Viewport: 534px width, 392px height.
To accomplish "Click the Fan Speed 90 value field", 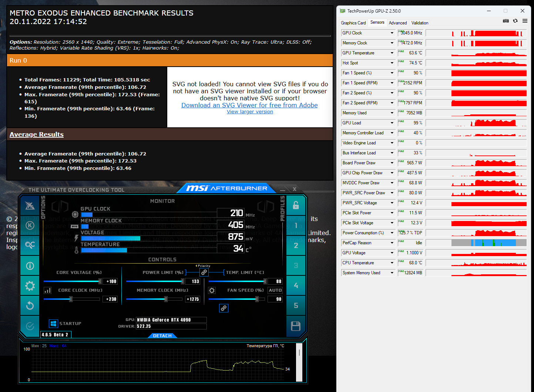I will tap(275, 299).
